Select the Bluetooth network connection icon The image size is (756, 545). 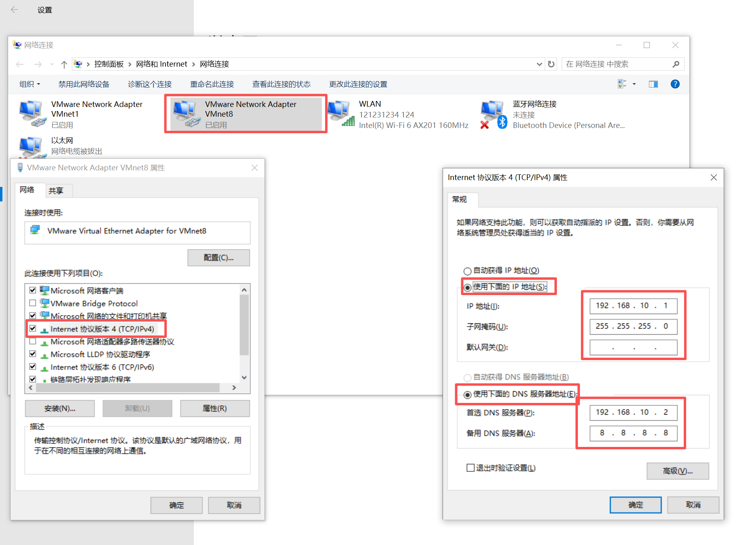[x=493, y=115]
